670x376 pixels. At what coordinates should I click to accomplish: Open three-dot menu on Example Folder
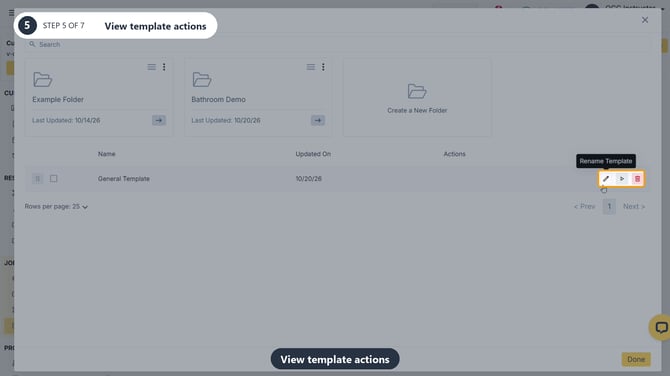click(164, 67)
